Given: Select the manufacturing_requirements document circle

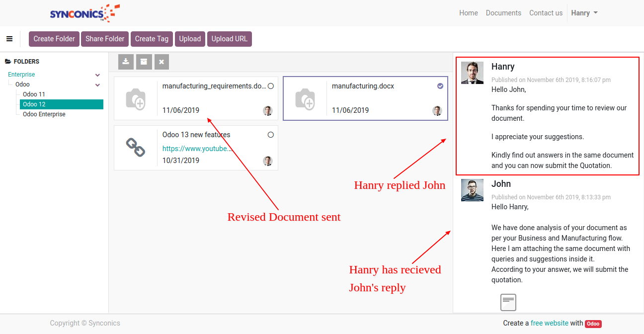Looking at the screenshot, I should click(271, 86).
